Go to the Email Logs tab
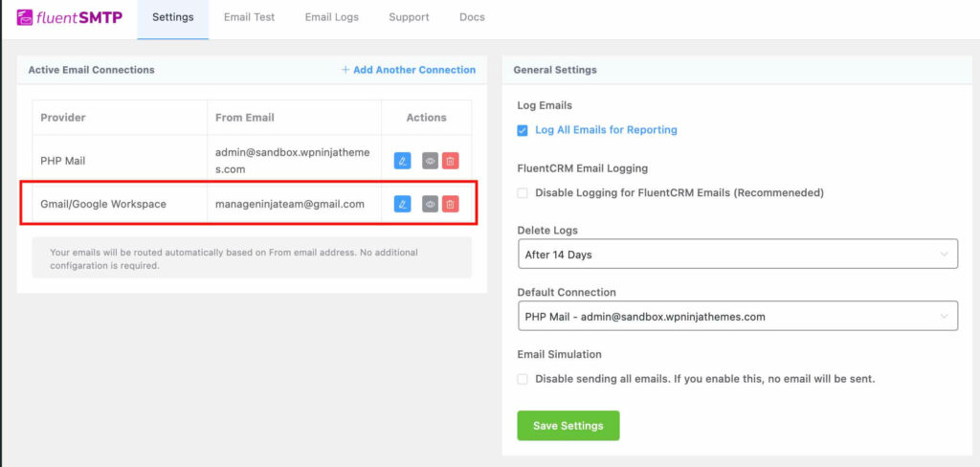980x467 pixels. 332,17
